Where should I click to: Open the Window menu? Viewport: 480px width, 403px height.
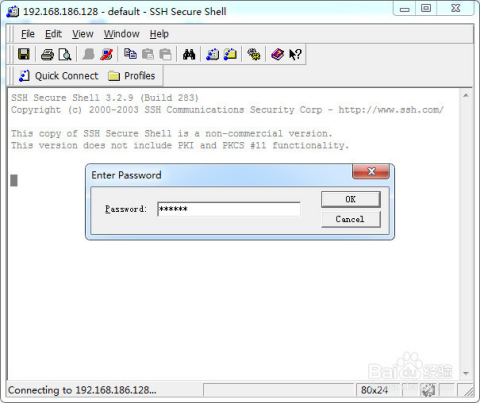tap(122, 34)
